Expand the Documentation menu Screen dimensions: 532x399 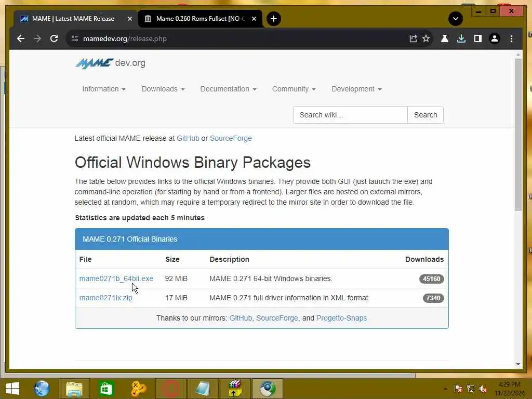pos(228,89)
